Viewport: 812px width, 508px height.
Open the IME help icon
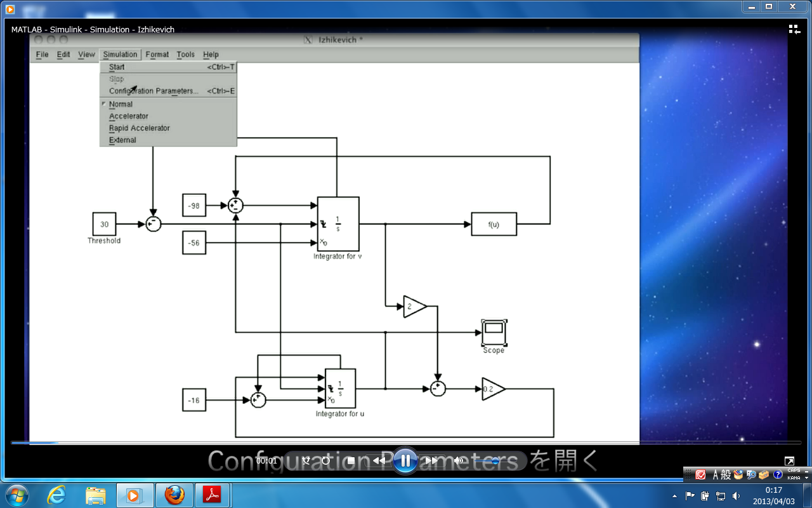778,475
